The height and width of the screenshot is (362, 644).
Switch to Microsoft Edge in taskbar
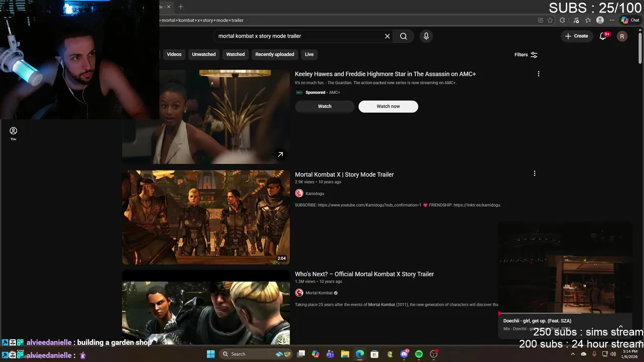pos(360,354)
